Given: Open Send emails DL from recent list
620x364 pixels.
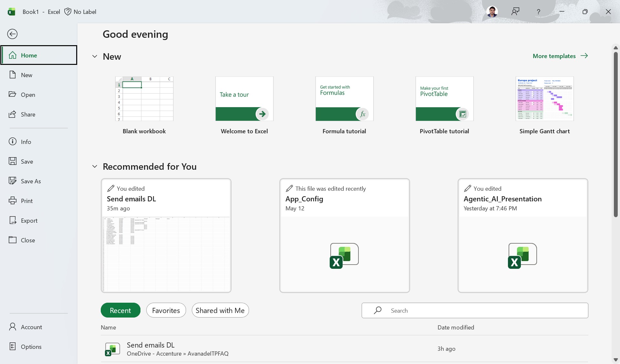Looking at the screenshot, I should [345, 349].
